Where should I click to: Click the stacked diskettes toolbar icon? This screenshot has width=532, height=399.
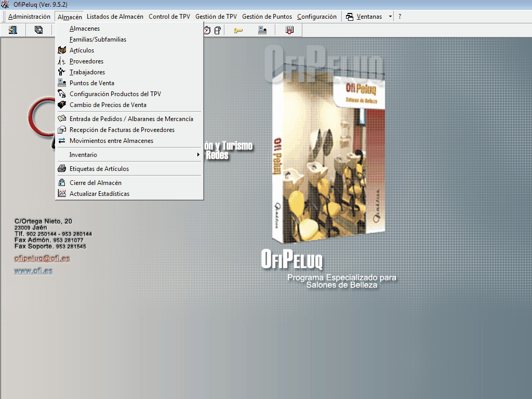[x=38, y=30]
